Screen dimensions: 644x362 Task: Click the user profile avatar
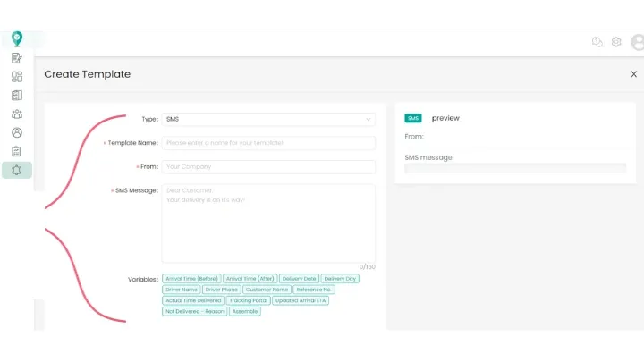click(x=637, y=42)
